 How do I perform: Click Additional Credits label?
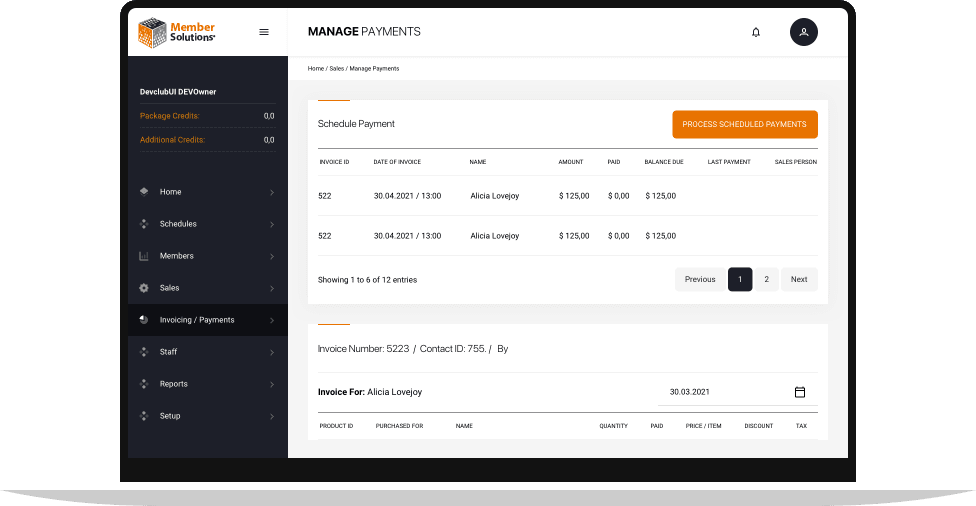pyautogui.click(x=172, y=140)
